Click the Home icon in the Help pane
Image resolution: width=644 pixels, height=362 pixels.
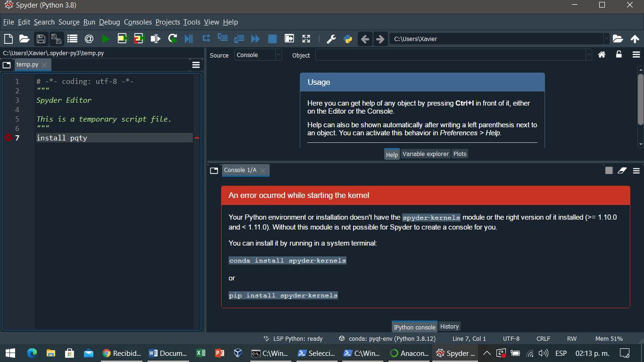pos(602,55)
